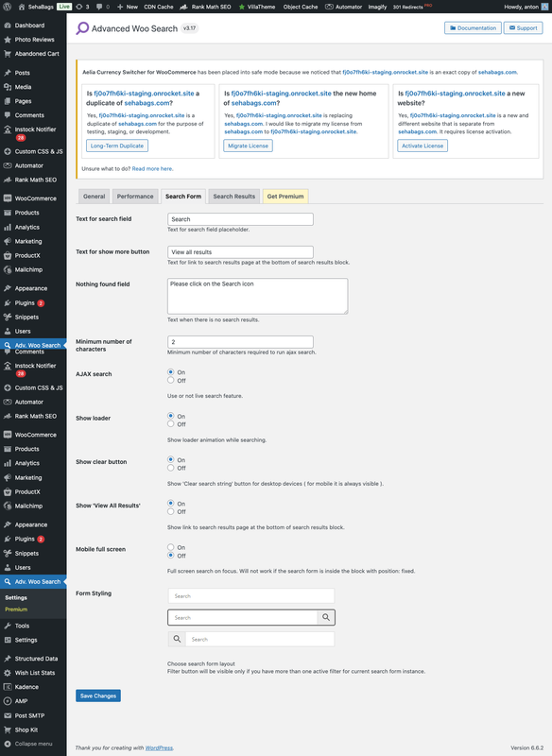552x756 pixels.
Task: Click the plus New icon in the admin bar
Action: pos(120,7)
